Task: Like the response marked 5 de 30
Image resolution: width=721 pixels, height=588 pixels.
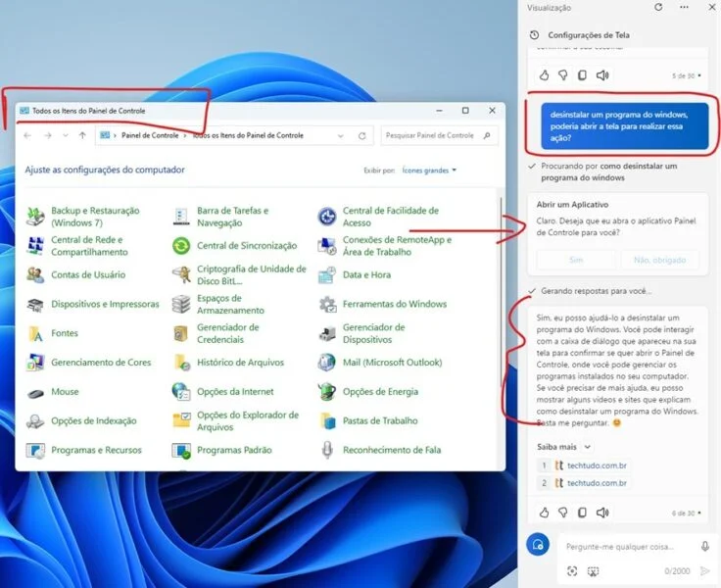Action: (x=544, y=75)
